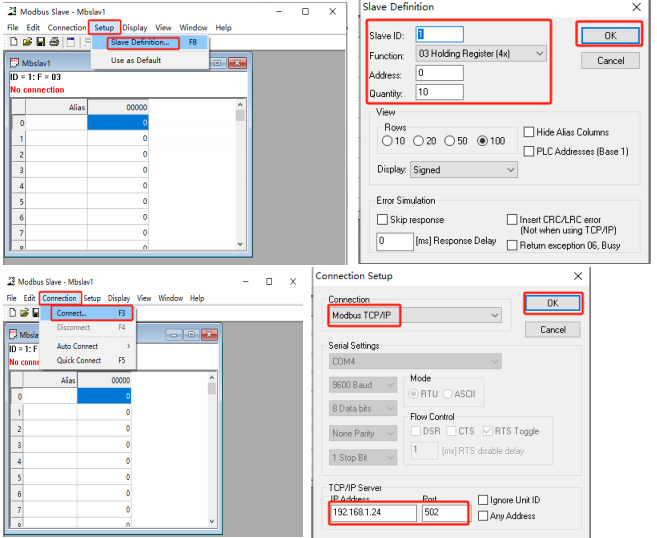The image size is (657, 538).
Task: Click scroll up arrow in lower register table
Action: coord(212,378)
